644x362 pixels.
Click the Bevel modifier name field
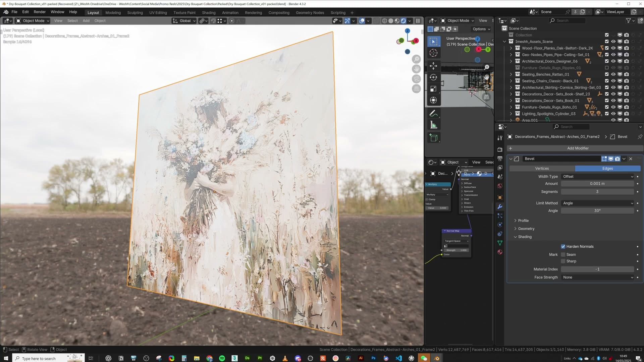[562, 159]
